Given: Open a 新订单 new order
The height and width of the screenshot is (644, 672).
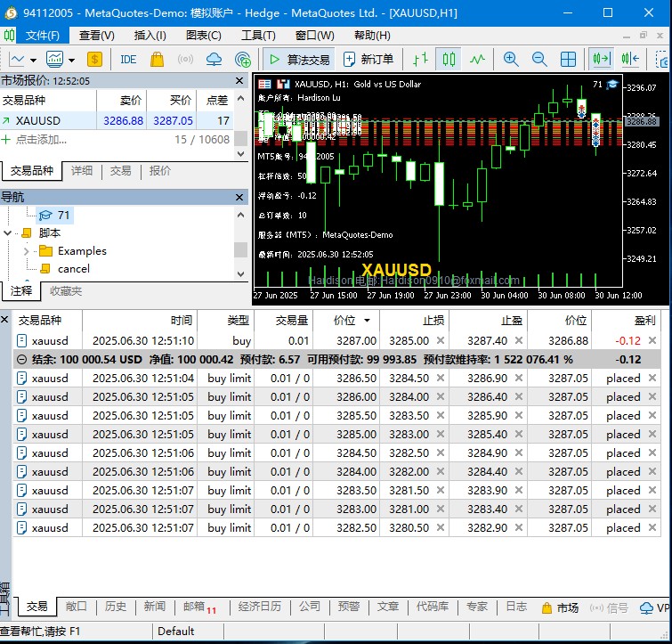Looking at the screenshot, I should 368,59.
